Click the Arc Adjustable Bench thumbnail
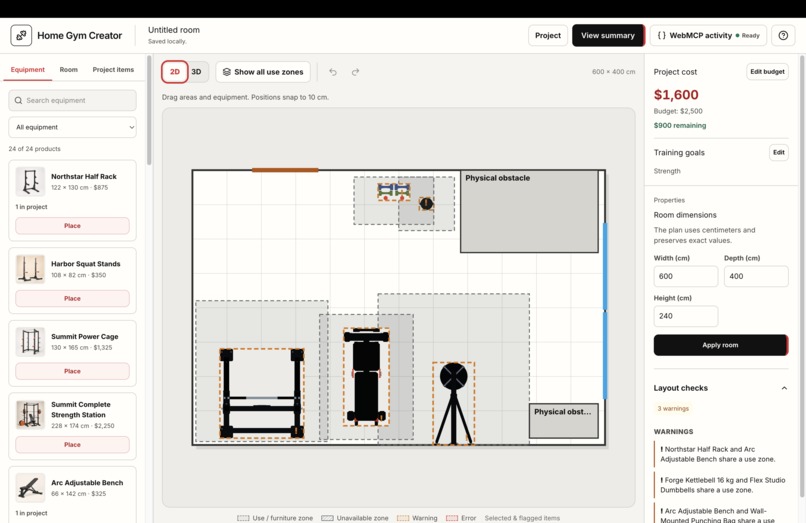 [x=30, y=488]
